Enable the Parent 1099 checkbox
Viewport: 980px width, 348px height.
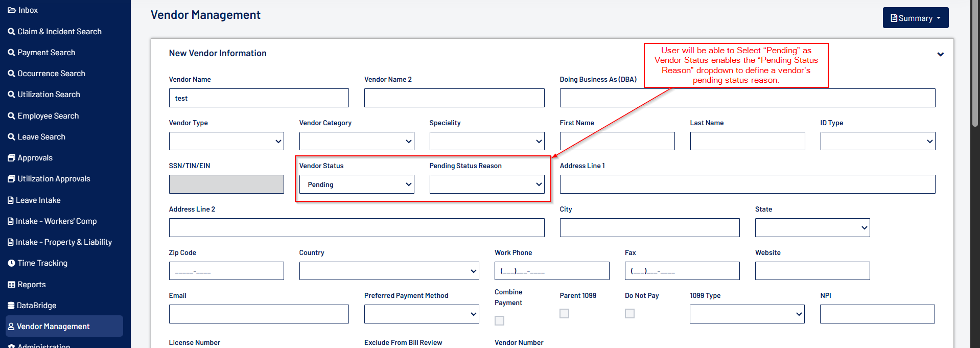pos(564,313)
